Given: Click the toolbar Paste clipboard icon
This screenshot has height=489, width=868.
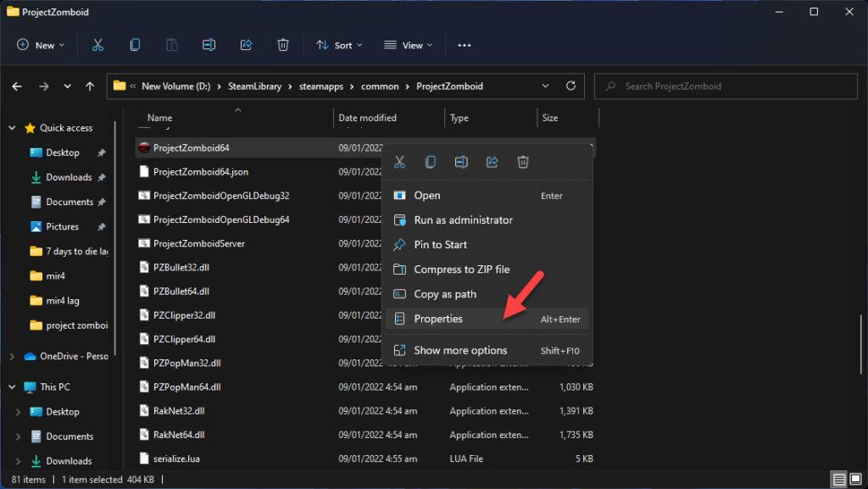Looking at the screenshot, I should coord(171,45).
